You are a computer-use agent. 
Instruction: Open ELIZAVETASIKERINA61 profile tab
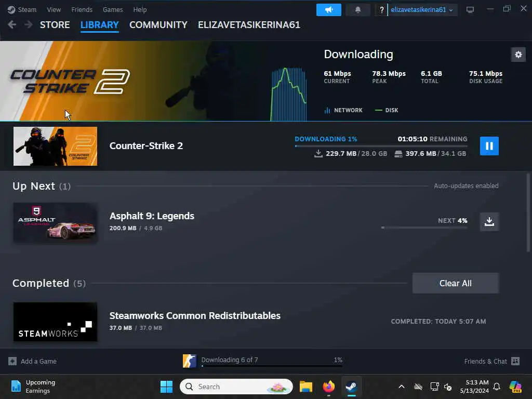(x=249, y=25)
